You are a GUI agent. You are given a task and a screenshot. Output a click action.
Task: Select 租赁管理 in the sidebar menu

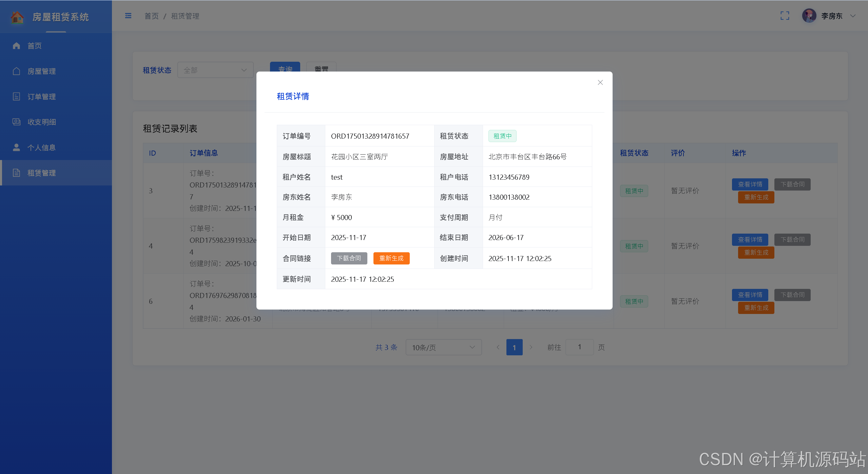41,173
